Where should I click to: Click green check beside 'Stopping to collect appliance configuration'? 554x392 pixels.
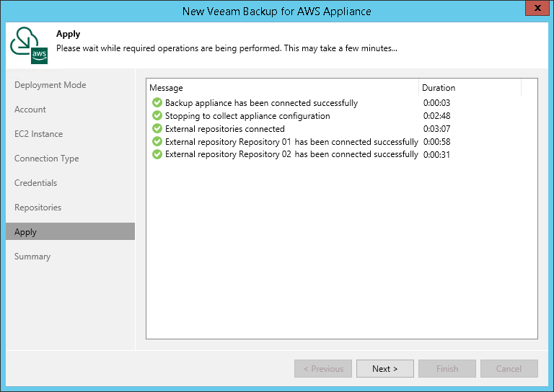point(157,116)
